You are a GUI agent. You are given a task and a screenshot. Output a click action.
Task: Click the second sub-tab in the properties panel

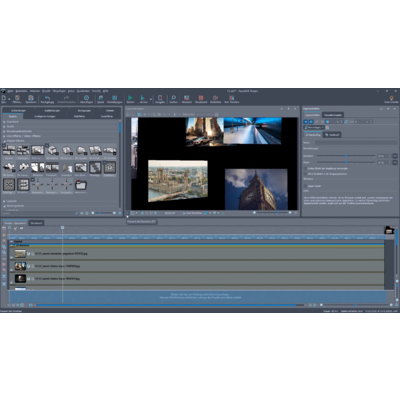coord(332,135)
